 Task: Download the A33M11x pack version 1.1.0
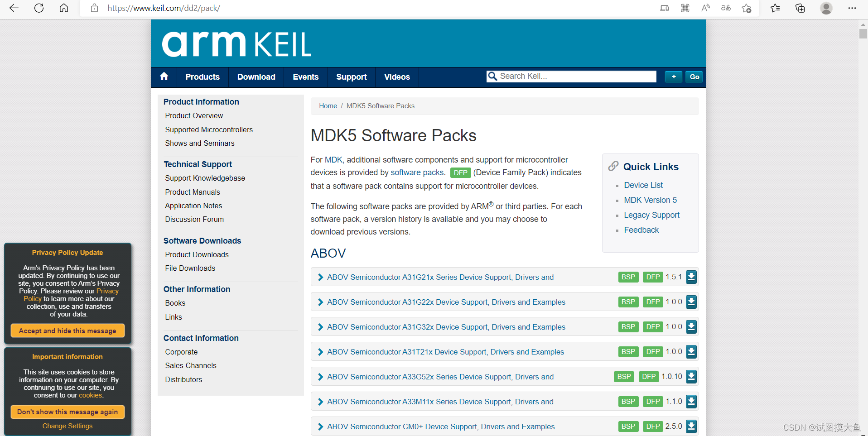[x=691, y=402]
